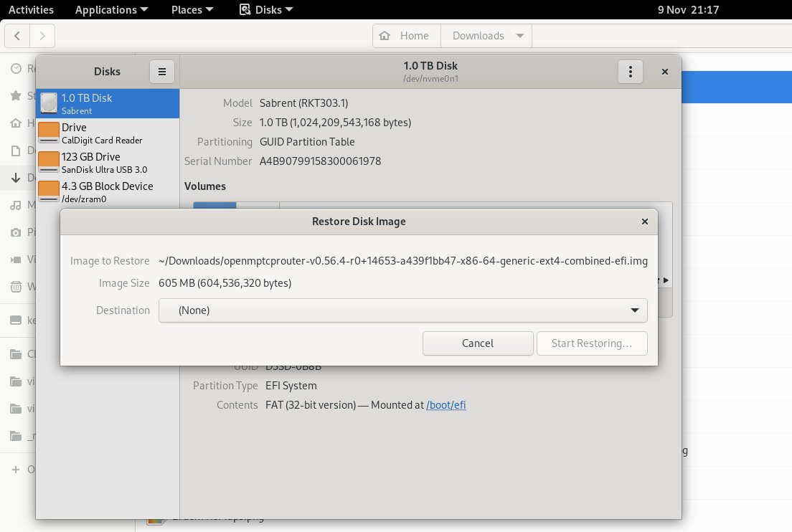Click the GUID Partition Table text
Screen dimensions: 792x532
pos(307,142)
